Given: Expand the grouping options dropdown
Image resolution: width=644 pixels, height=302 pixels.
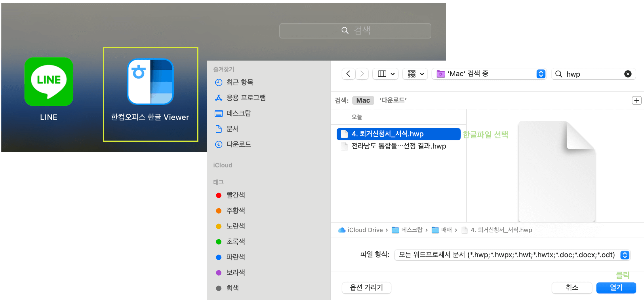Looking at the screenshot, I should [415, 74].
